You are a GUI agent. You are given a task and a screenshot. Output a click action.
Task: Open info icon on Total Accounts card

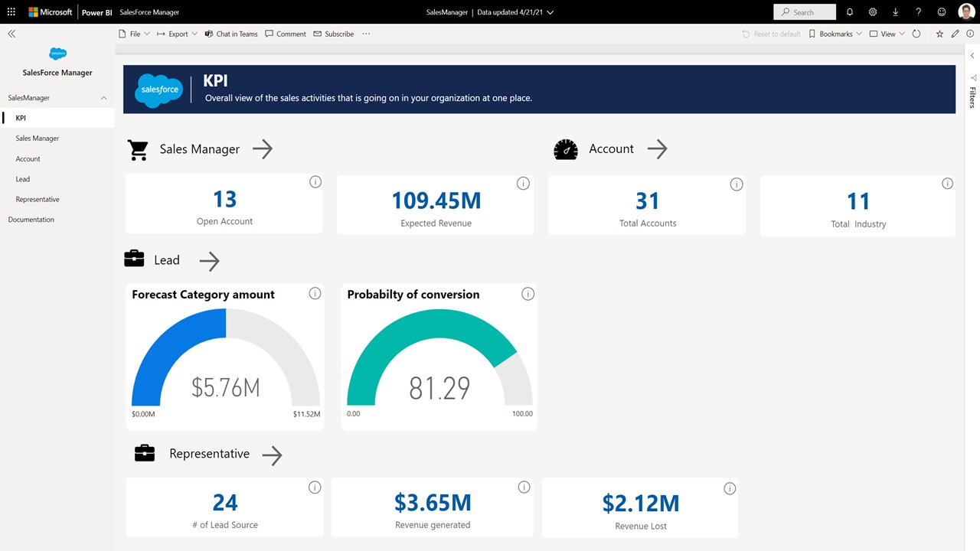coord(737,184)
